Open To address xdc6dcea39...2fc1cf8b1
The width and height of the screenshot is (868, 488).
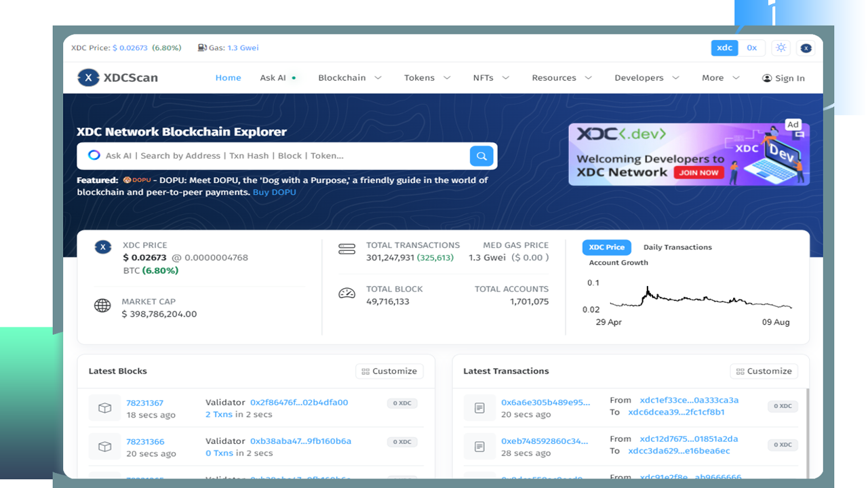tap(676, 412)
